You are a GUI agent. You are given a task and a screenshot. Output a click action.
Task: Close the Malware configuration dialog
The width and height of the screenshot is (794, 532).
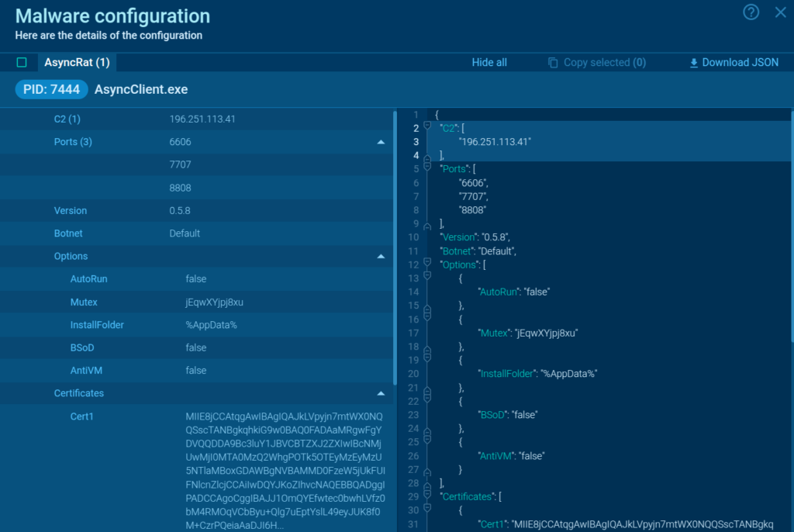tap(780, 12)
